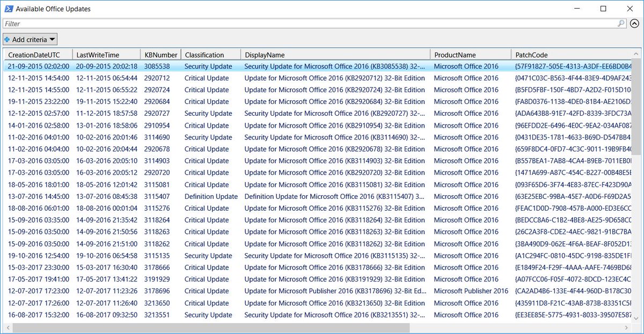Click inside the Filter text field
The image size is (644, 334).
click(310, 24)
